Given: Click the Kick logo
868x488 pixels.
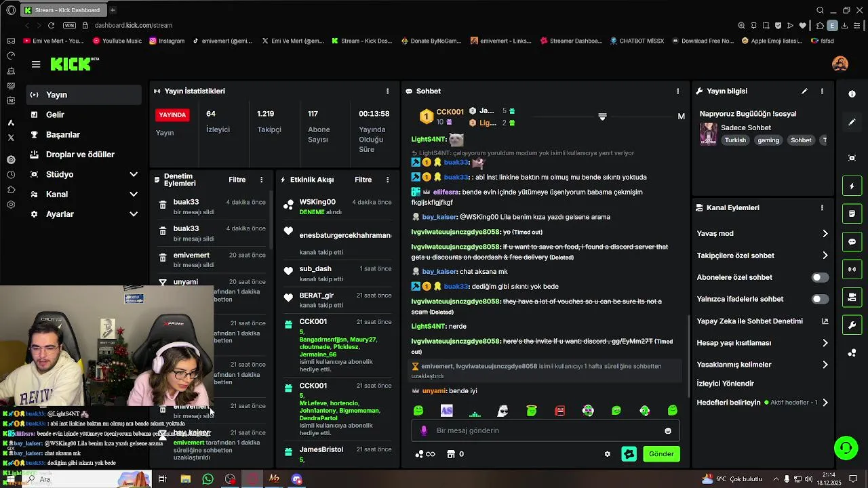Looking at the screenshot, I should (75, 64).
